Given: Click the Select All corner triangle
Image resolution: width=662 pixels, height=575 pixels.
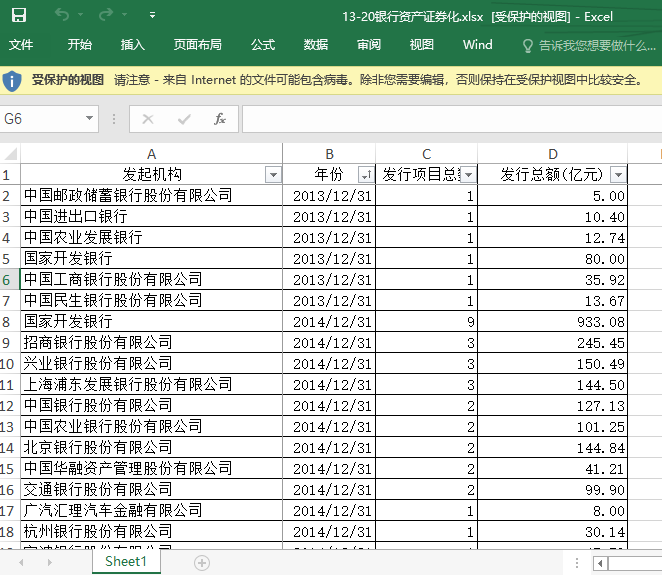Looking at the screenshot, I should pyautogui.click(x=10, y=154).
